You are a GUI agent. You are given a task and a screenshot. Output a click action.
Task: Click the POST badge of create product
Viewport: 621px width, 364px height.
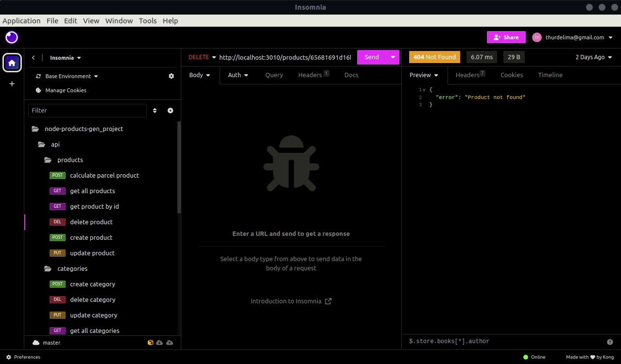tap(57, 237)
